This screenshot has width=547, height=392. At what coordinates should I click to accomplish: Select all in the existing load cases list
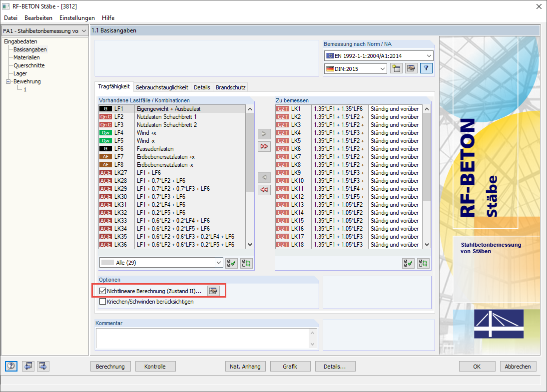232,263
